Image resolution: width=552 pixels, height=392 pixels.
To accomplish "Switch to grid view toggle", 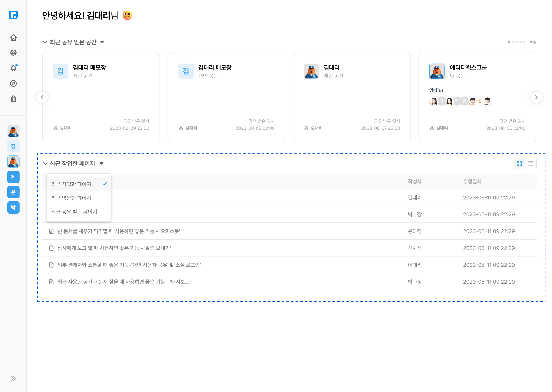I will (x=519, y=163).
